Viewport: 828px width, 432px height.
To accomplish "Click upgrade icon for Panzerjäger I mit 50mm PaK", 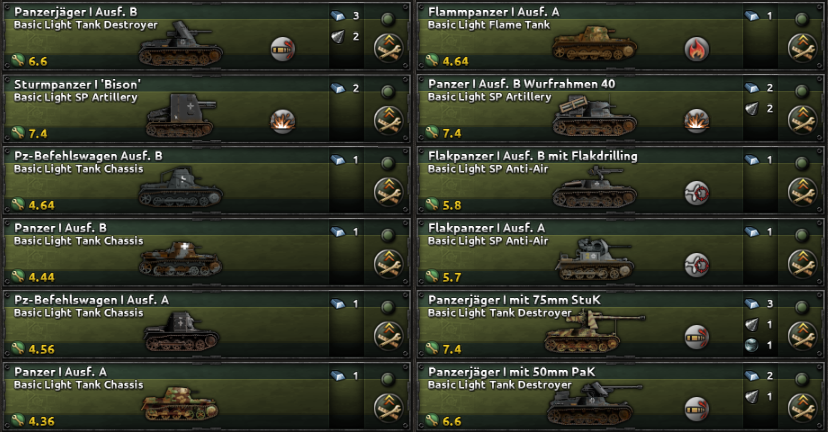I will (x=802, y=408).
